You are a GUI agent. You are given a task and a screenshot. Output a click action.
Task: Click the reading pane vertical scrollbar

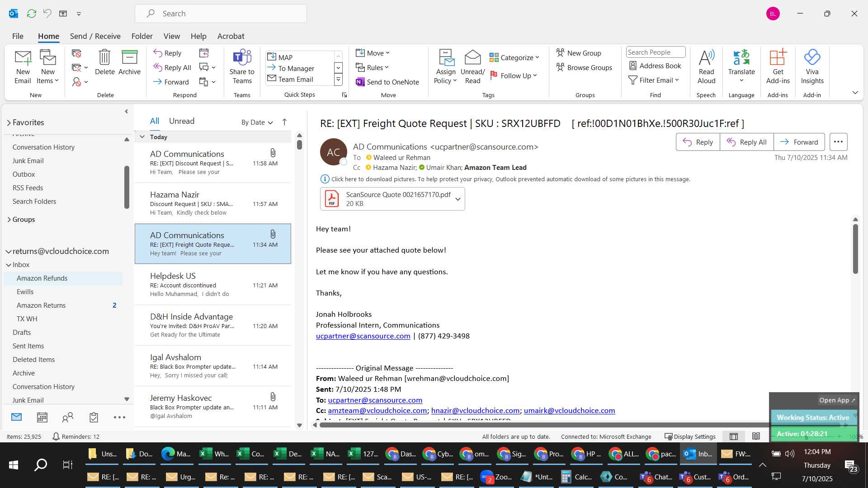[855, 249]
